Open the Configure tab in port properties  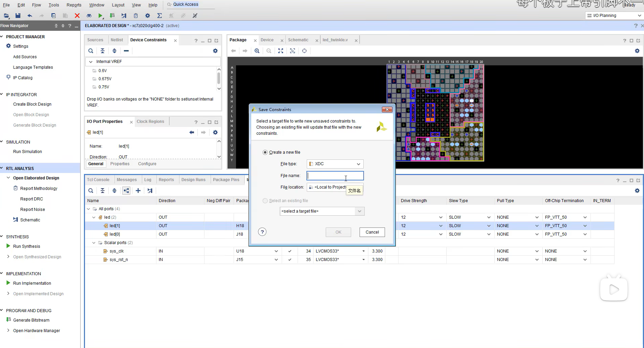pos(147,164)
